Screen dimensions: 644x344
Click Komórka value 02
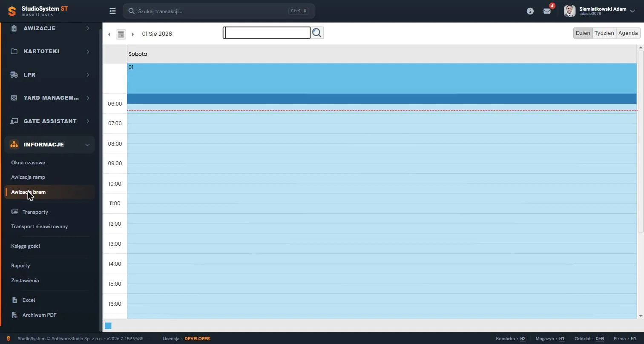click(x=523, y=339)
